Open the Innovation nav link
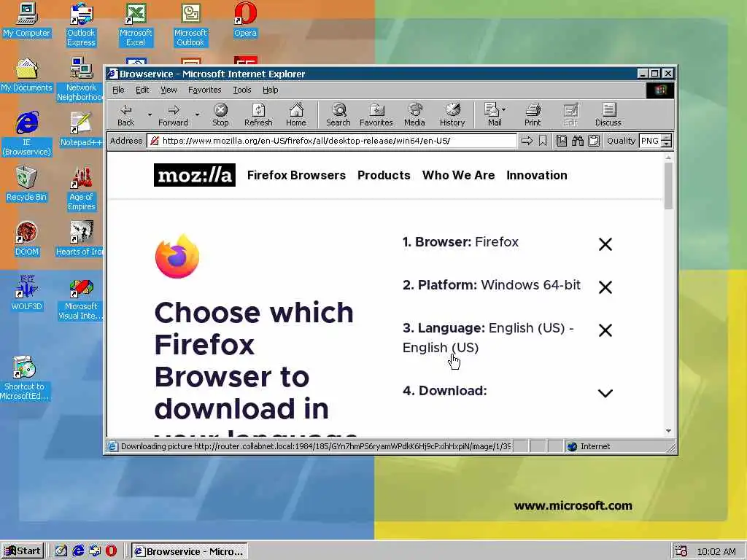 (536, 175)
